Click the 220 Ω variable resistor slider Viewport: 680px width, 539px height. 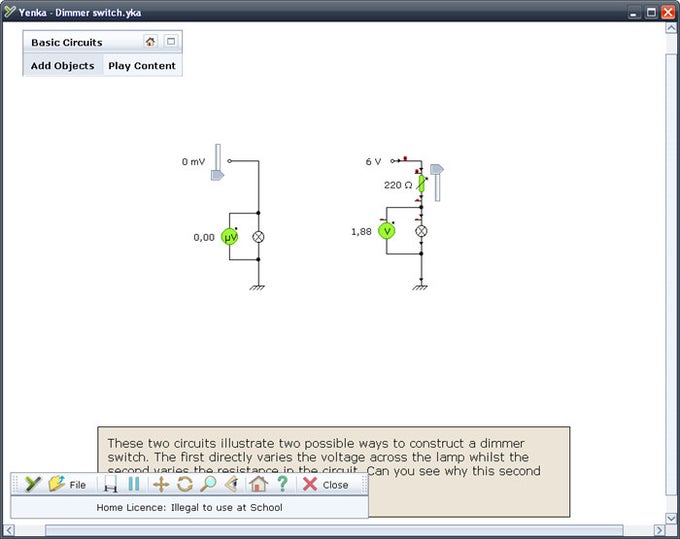tap(437, 169)
